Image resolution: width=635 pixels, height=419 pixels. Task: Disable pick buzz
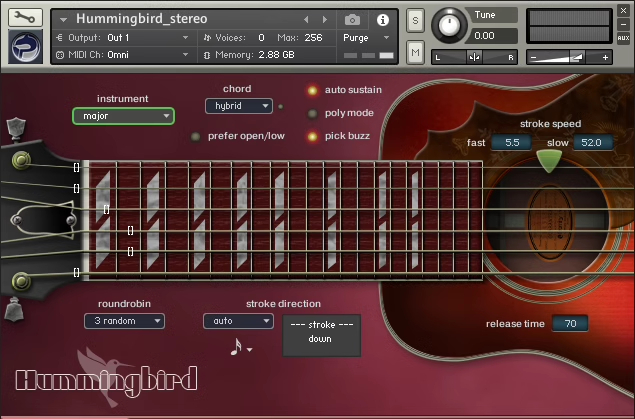click(312, 136)
